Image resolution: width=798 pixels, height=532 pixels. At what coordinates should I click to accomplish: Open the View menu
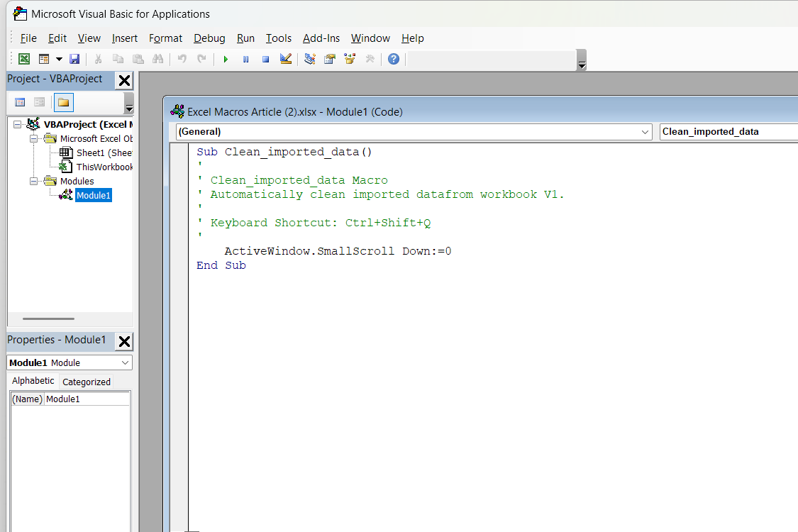pos(89,38)
